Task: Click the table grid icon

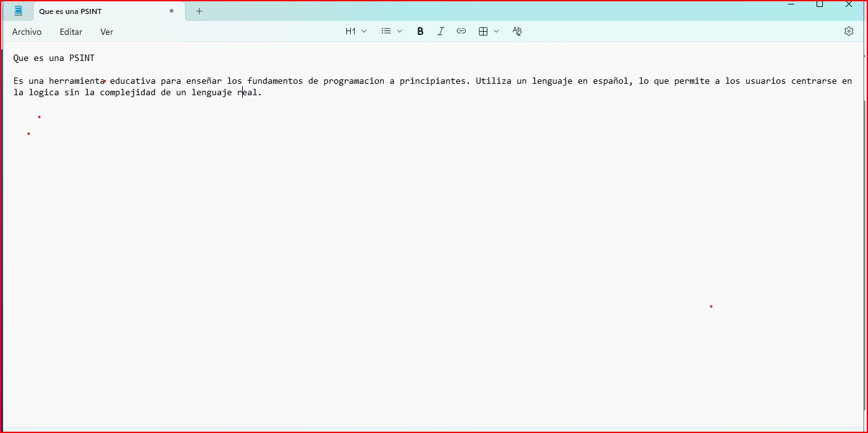Action: (483, 31)
